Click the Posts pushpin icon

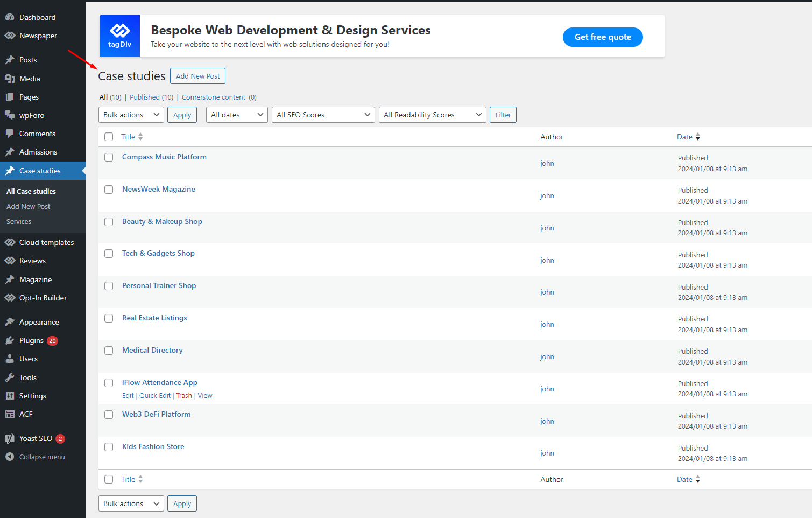click(10, 60)
